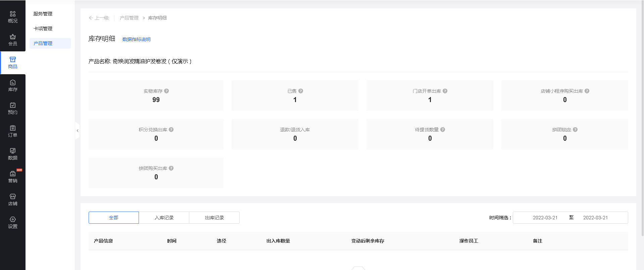Image resolution: width=644 pixels, height=270 pixels.
Task: Click 时间 column header
Action: tap(172, 241)
